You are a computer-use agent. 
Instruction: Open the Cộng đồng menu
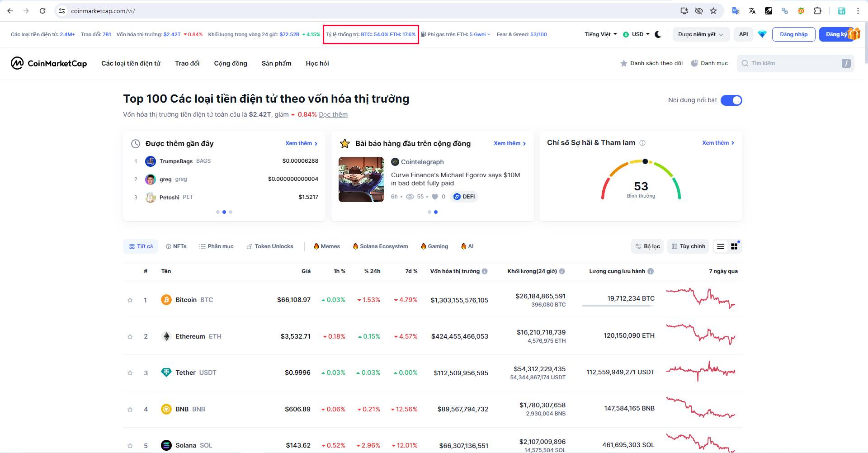[231, 63]
